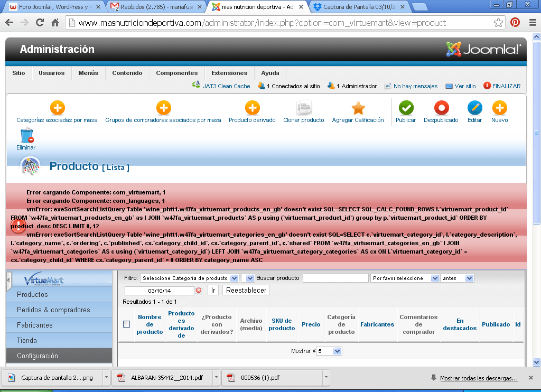
Task: Click the green Publicar check icon
Action: point(406,108)
